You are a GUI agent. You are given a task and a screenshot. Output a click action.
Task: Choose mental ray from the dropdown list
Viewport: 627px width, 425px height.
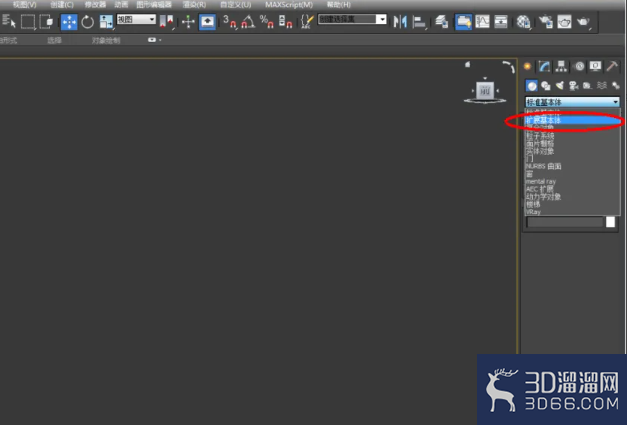(572, 182)
